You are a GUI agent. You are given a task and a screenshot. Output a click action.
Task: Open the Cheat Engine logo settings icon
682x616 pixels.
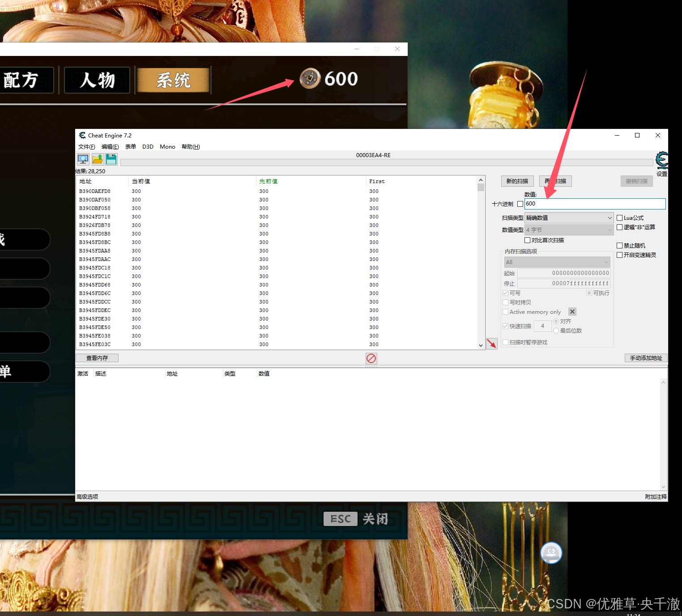[662, 159]
